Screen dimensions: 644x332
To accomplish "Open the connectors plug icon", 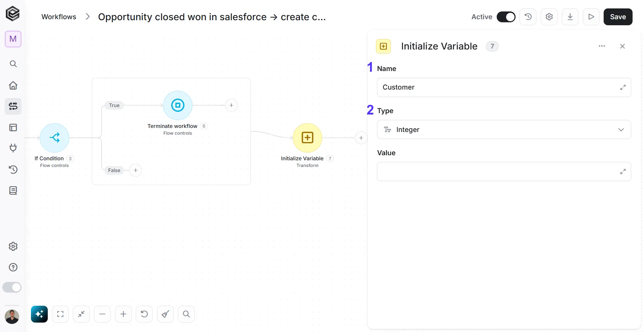I will [13, 148].
